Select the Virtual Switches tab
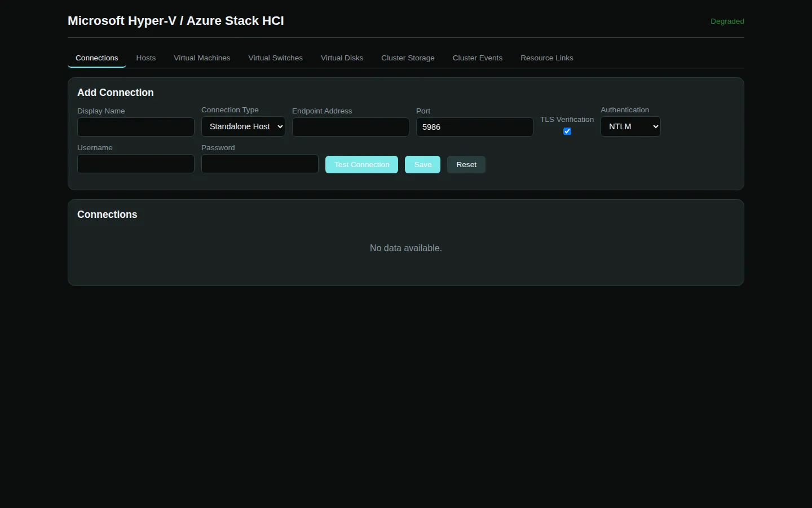Viewport: 812px width, 508px height. 276,58
